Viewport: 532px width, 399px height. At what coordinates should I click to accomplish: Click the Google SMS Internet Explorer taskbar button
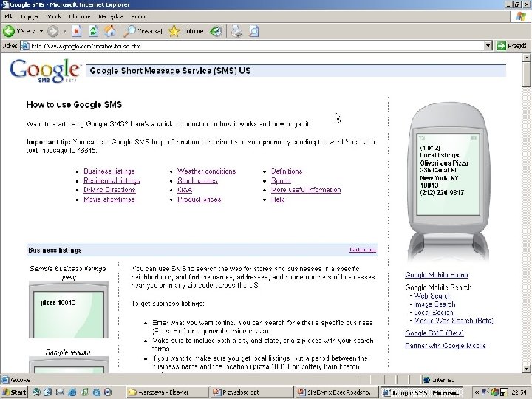(421, 392)
